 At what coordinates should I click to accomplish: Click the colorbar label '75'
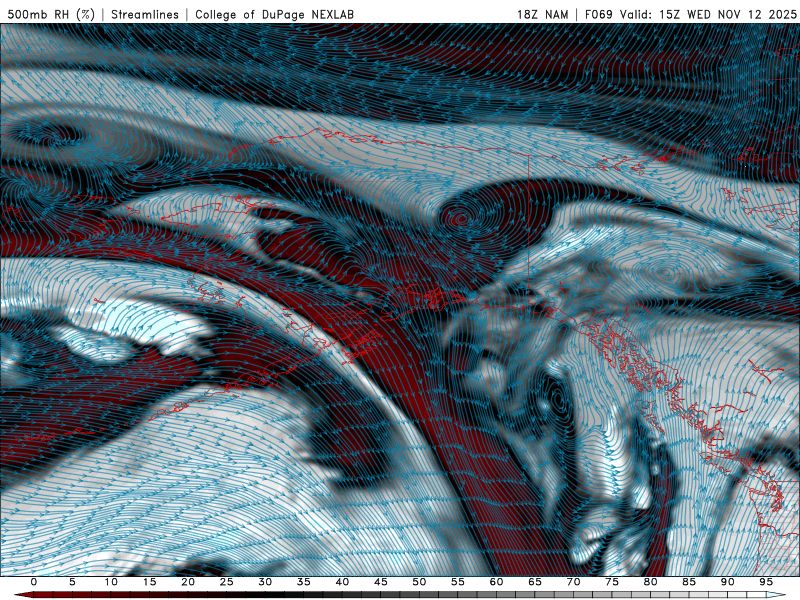click(612, 582)
